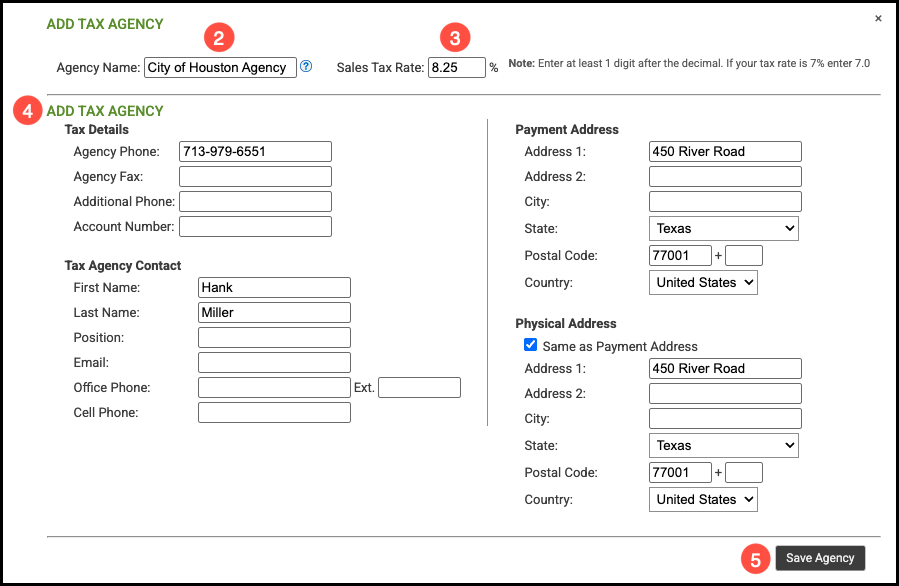
Task: Click the help icon beside Agency Name
Action: 306,67
